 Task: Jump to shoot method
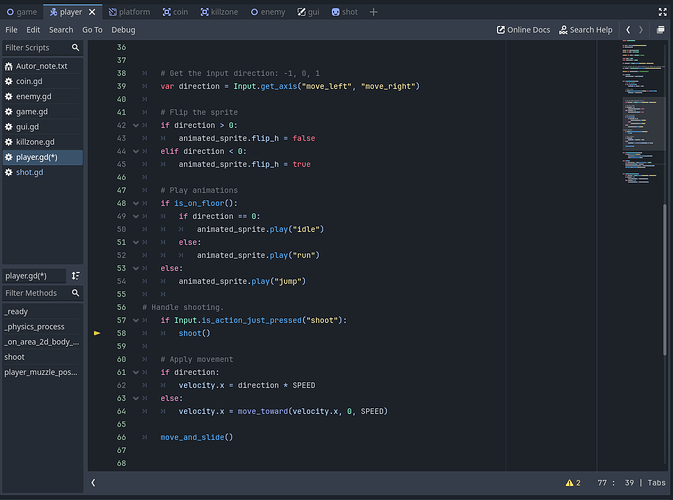point(42,357)
